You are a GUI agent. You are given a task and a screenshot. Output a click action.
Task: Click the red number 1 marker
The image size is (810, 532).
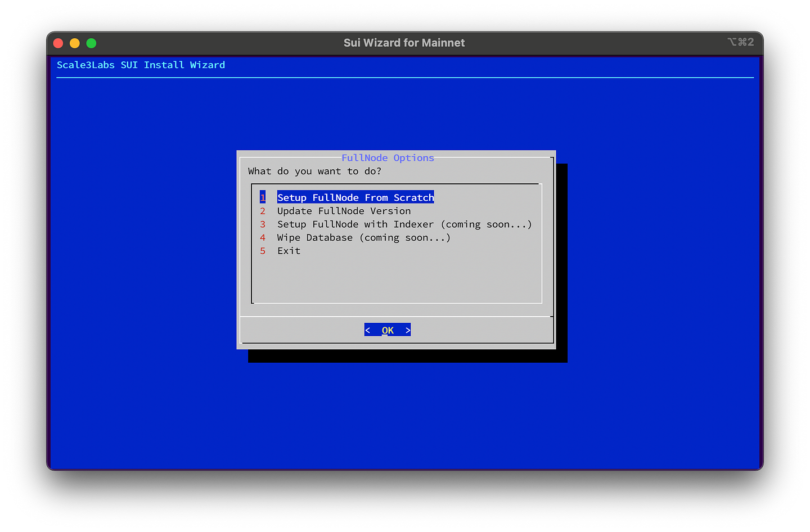[263, 197]
